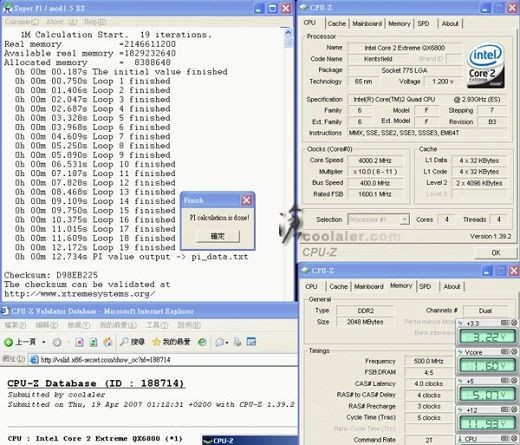Viewport: 520px width, 445px height.
Task: Click the address bar URL valid.x86-secret.com
Action: pyautogui.click(x=105, y=360)
